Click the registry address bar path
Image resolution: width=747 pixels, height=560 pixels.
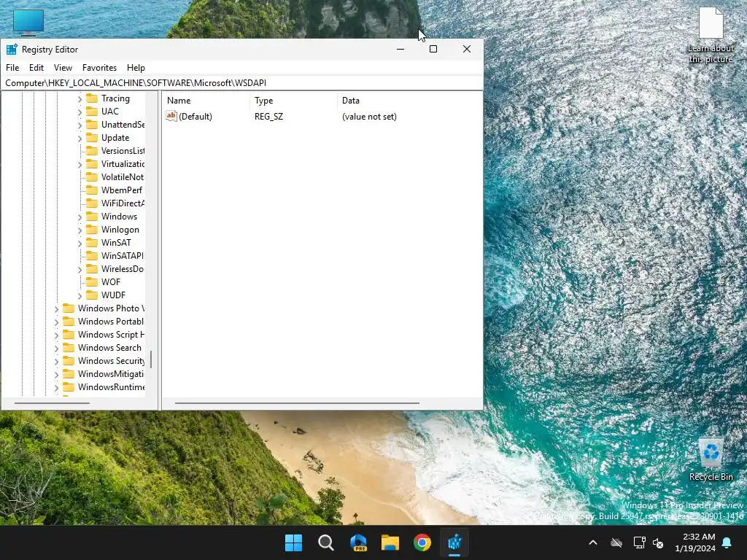point(243,83)
